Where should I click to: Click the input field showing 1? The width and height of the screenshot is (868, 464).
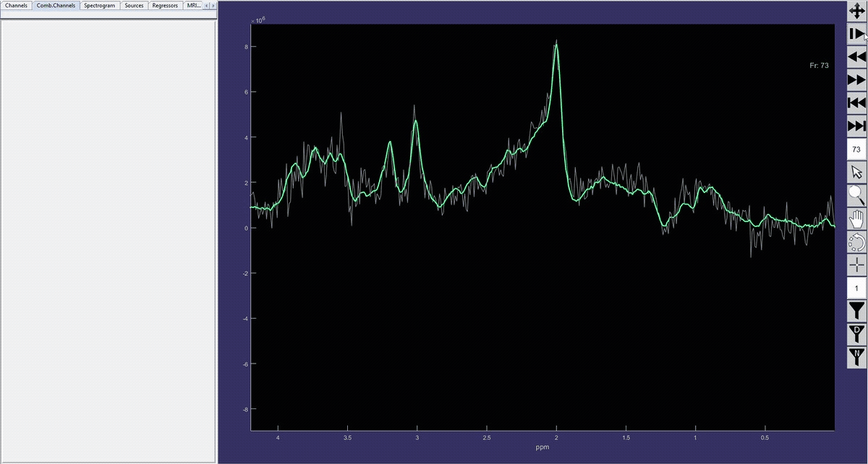(856, 288)
